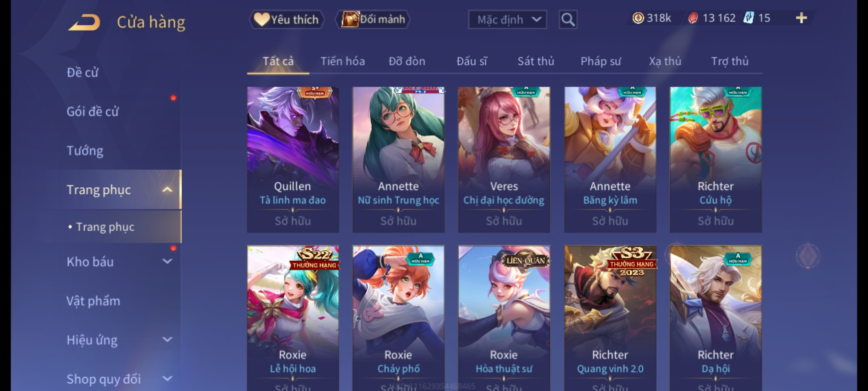Expand the Kho báu sidebar section

coord(167,261)
